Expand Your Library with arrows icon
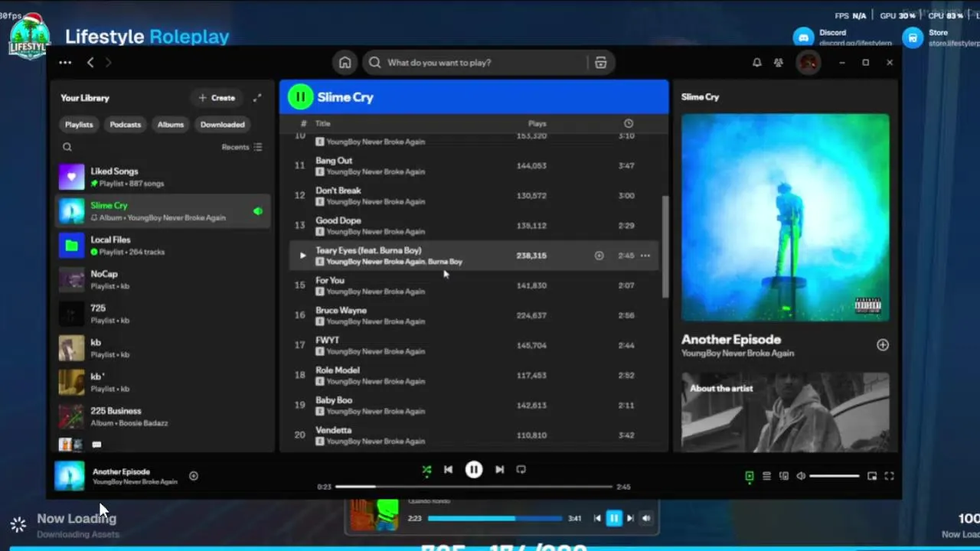The image size is (980, 551). click(x=257, y=98)
